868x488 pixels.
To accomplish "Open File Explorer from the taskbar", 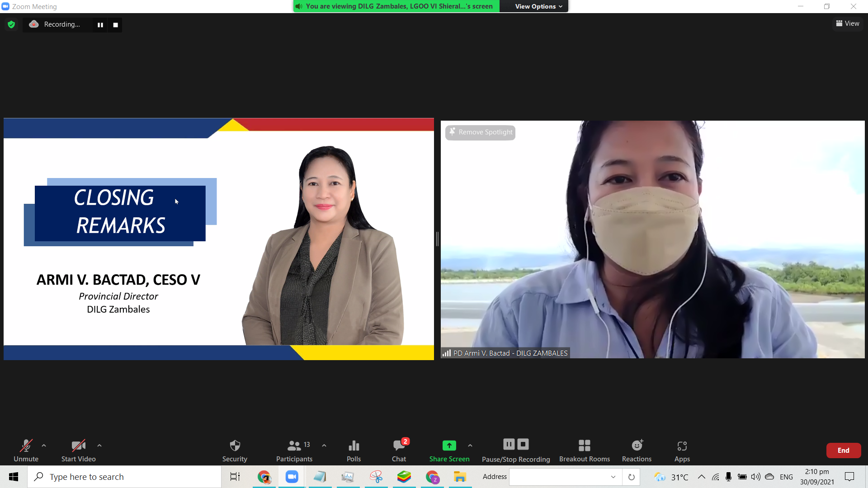I will pos(460,477).
